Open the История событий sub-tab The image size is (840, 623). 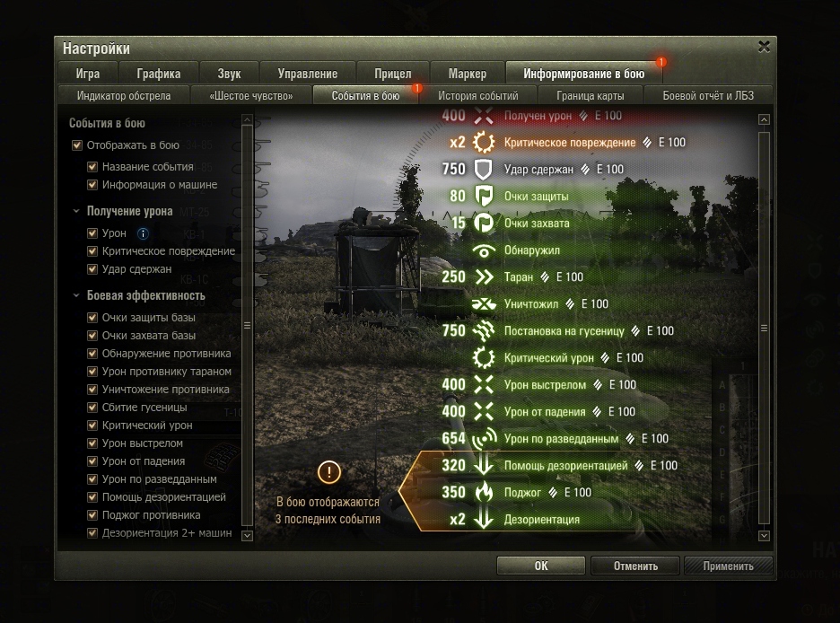(477, 95)
